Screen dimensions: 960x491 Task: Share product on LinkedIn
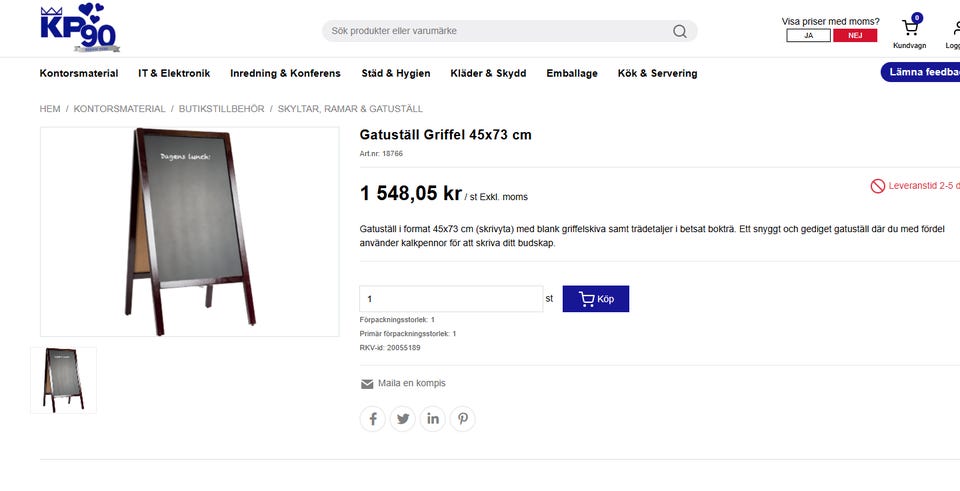pyautogui.click(x=433, y=419)
